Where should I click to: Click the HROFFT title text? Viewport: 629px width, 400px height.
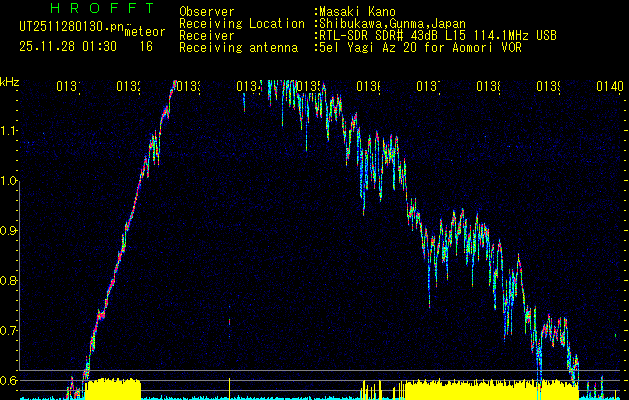tap(102, 8)
